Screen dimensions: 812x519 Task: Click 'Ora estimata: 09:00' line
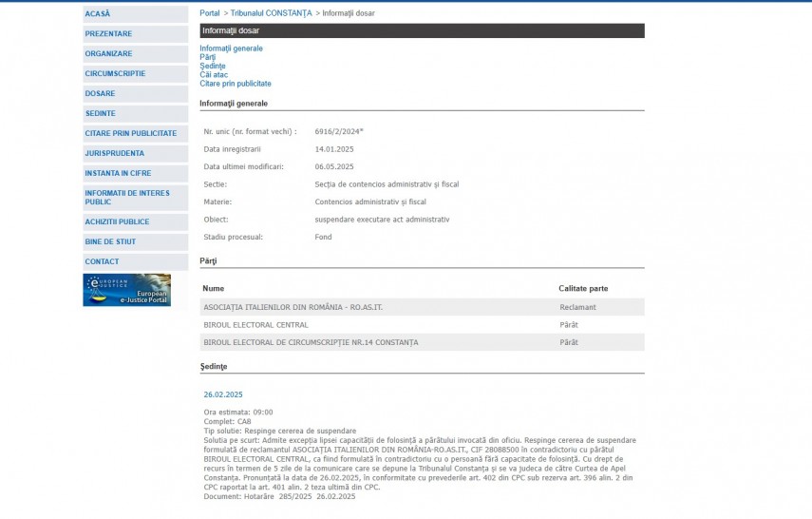click(x=238, y=413)
